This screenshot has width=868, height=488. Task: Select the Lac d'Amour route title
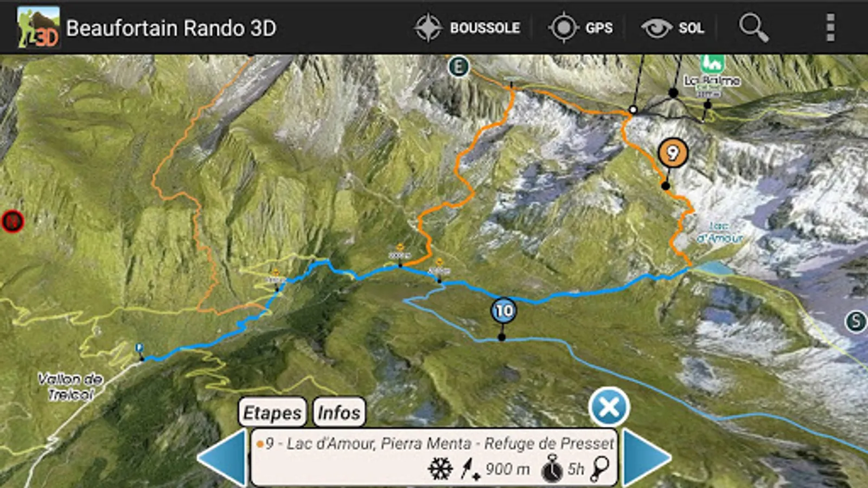439,444
